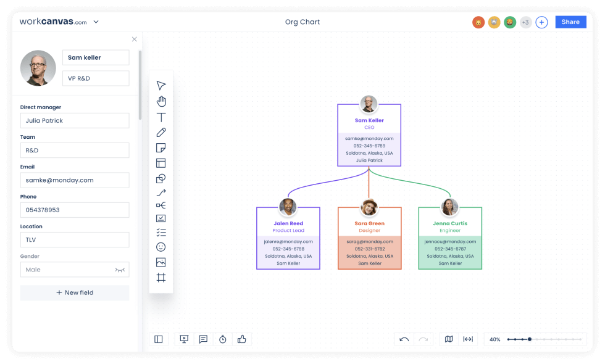Click the redo arrow

coord(423,339)
